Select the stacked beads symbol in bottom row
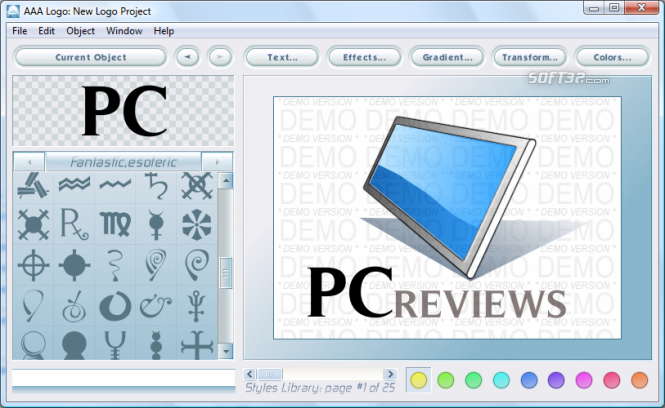Viewport: 665px width, 408px height. (156, 345)
